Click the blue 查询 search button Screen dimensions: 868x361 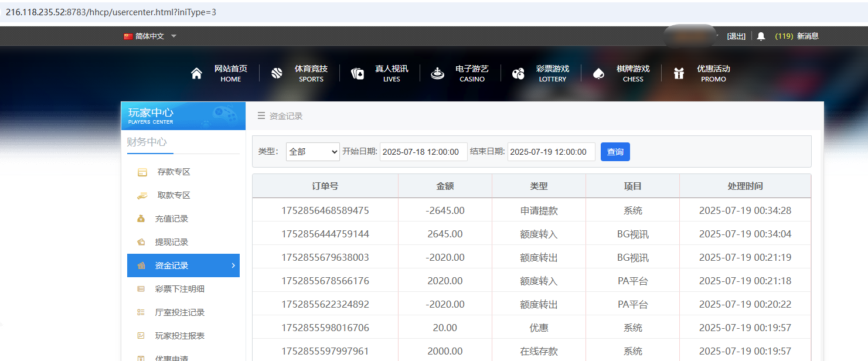[x=615, y=151]
